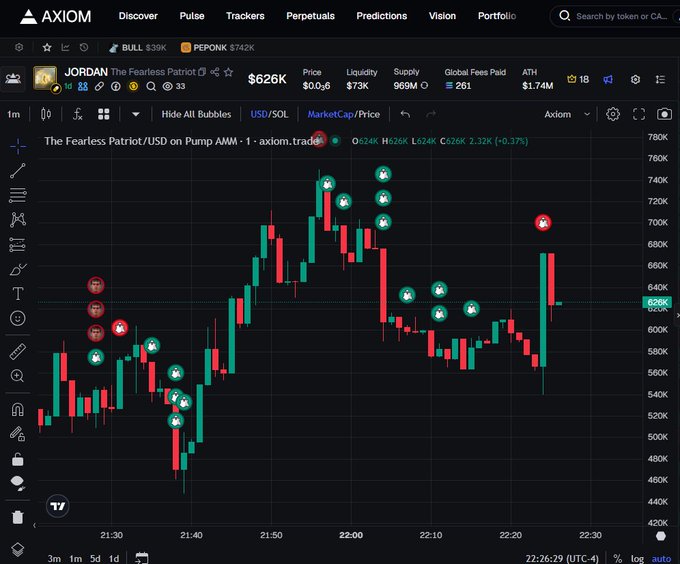Toggle hide all drawings eye icon
The image size is (680, 564).
point(18,483)
